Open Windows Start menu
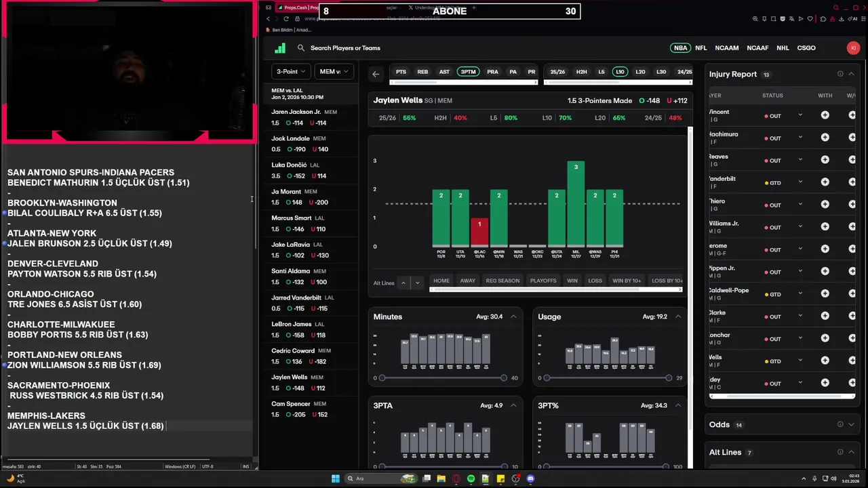 coord(335,479)
